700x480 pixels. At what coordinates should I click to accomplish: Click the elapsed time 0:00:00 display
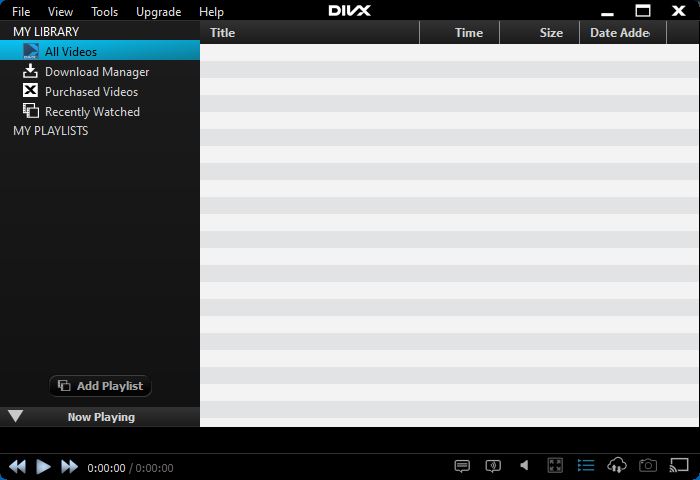(x=106, y=468)
